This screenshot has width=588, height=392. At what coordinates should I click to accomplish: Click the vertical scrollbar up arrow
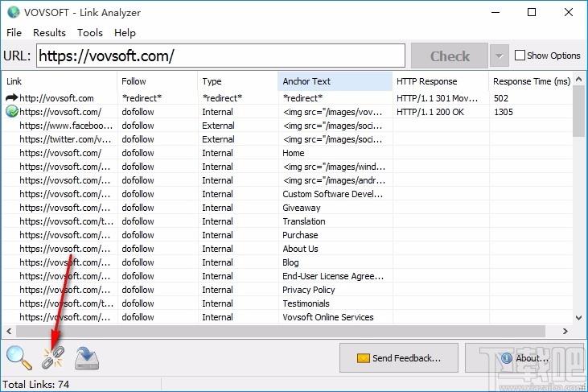click(578, 79)
